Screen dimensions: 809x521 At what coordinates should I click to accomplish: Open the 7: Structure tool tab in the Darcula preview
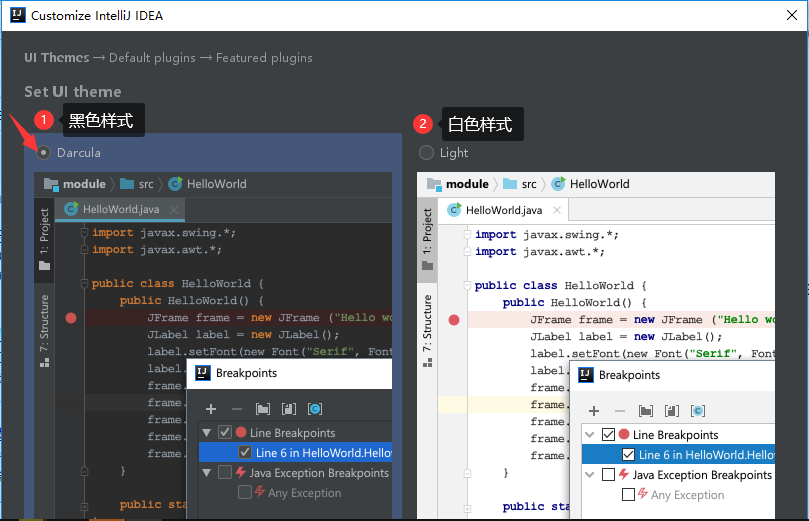tap(44, 331)
